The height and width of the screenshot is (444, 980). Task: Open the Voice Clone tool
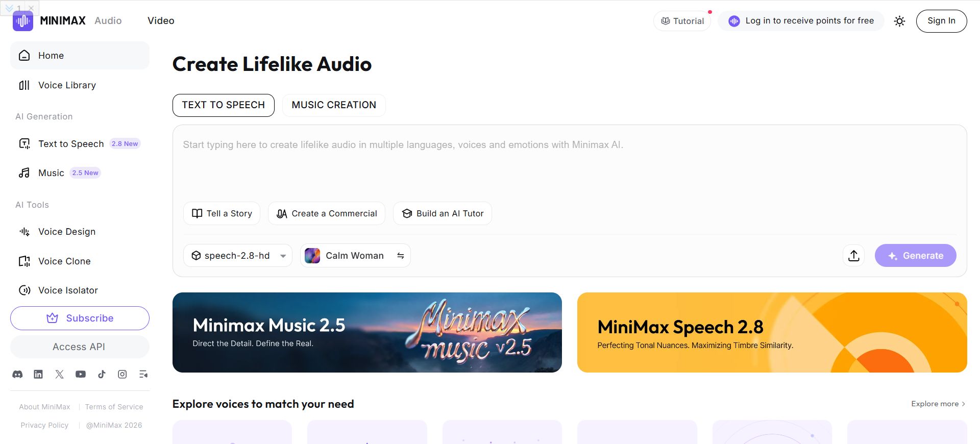[80, 261]
